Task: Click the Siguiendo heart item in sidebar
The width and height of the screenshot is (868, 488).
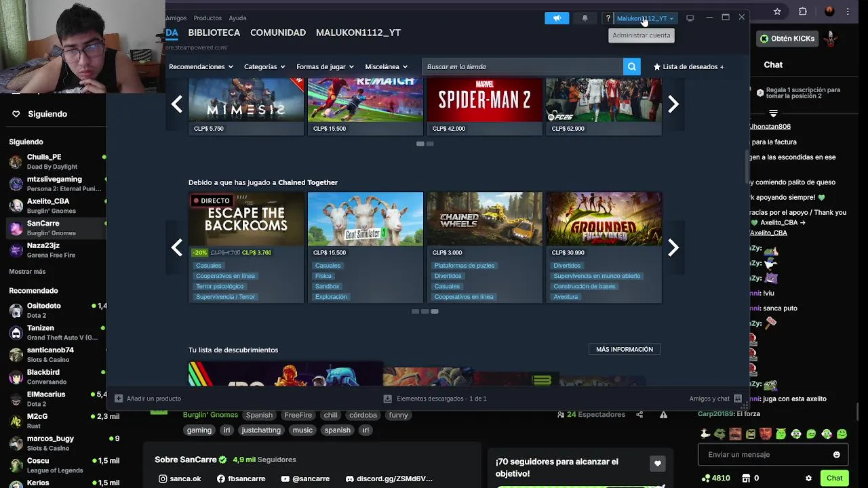Action: 39,114
